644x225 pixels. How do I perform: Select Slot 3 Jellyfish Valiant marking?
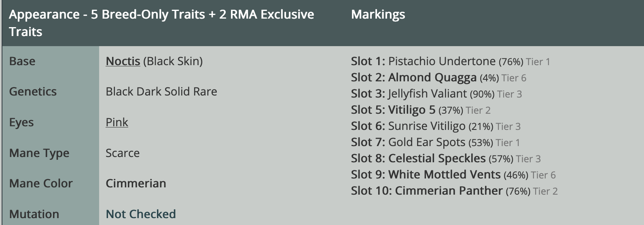pyautogui.click(x=427, y=93)
